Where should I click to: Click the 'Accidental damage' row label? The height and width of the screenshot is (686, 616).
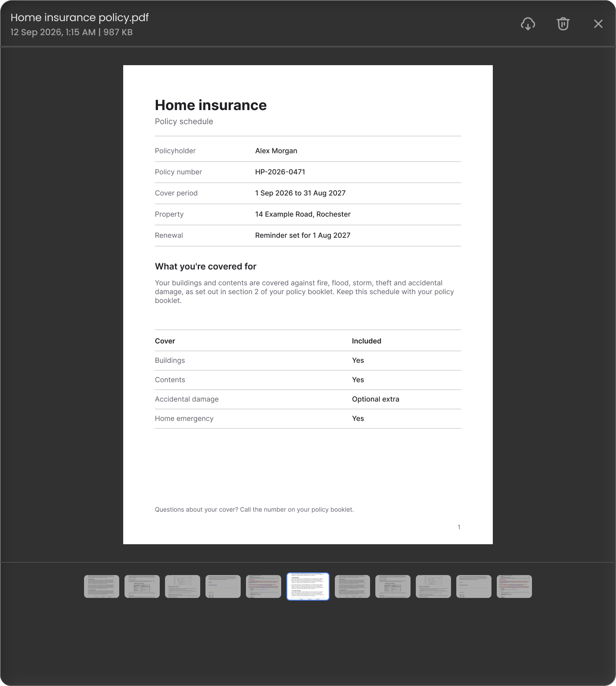pos(187,399)
